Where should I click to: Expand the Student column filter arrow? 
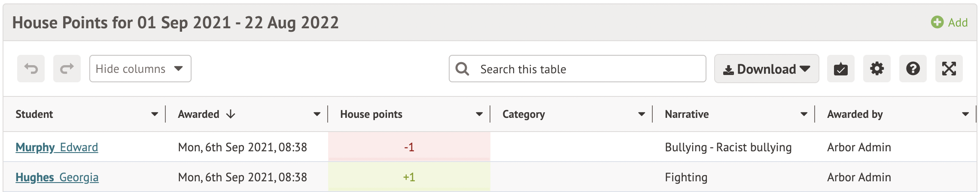[155, 114]
